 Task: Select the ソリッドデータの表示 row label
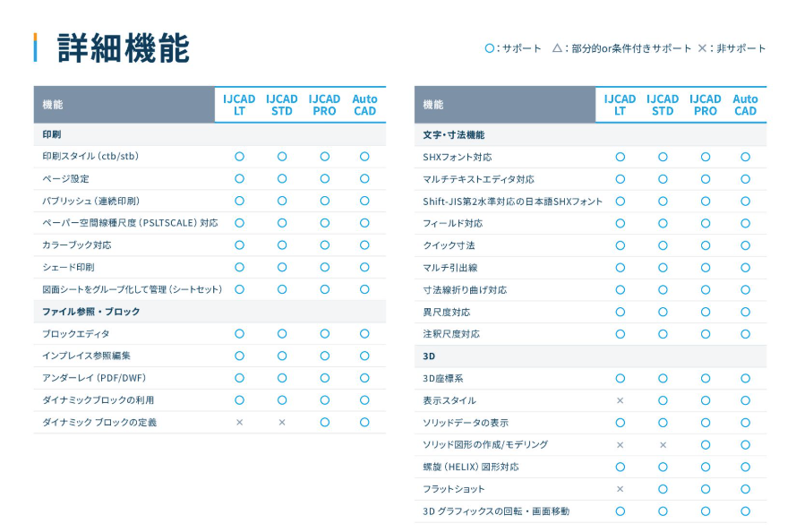(x=466, y=423)
